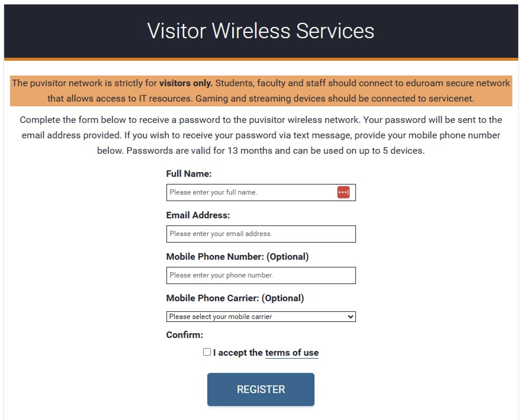Click the "Mobile Phone Carrier: (Optional)" label

(x=235, y=298)
